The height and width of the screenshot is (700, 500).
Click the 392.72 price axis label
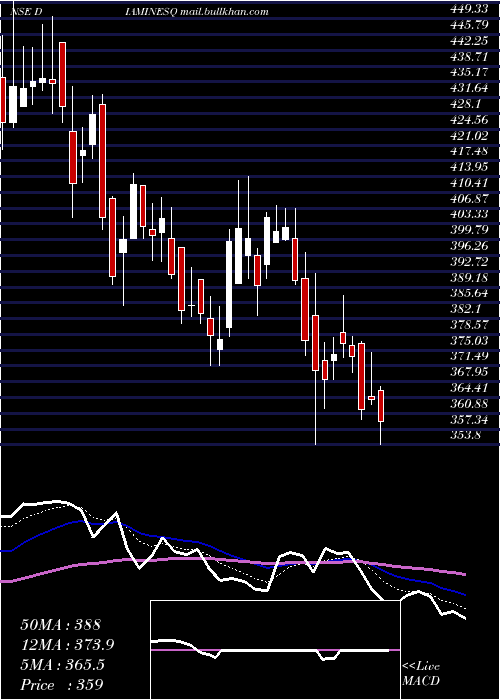(x=471, y=262)
